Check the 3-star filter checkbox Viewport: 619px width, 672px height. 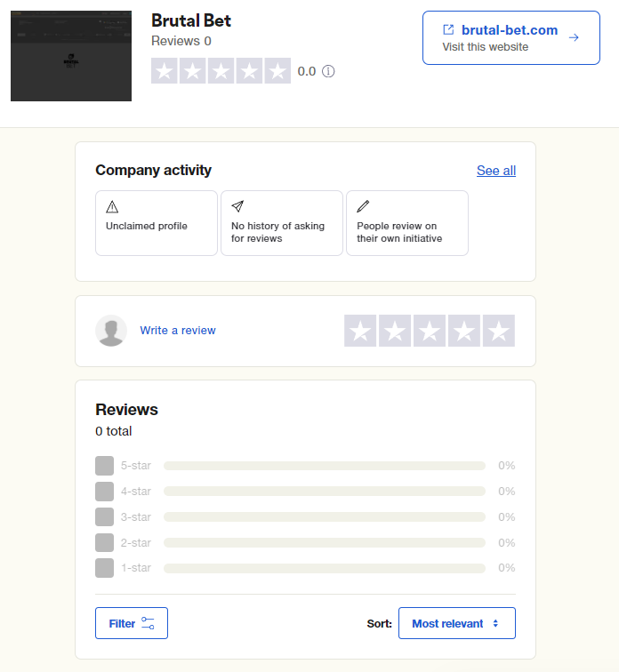[x=104, y=517]
